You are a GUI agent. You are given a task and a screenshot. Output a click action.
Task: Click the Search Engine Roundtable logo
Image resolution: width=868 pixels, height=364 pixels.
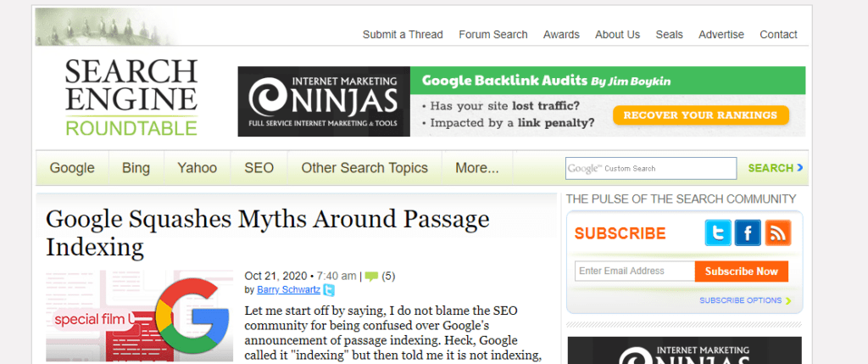[131, 98]
